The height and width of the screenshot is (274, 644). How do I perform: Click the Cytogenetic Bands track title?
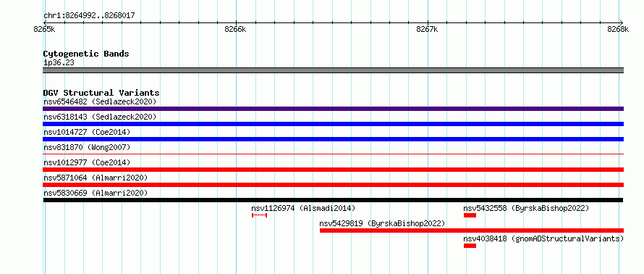(86, 54)
